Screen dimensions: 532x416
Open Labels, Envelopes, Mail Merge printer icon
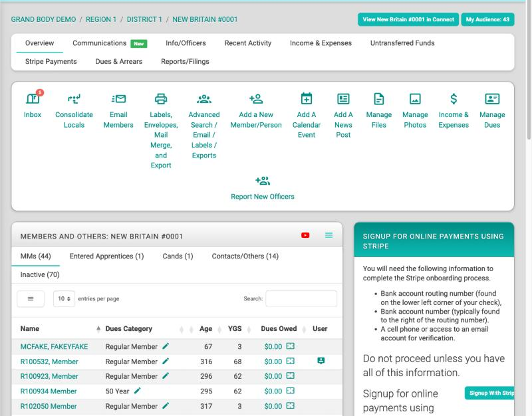161,98
